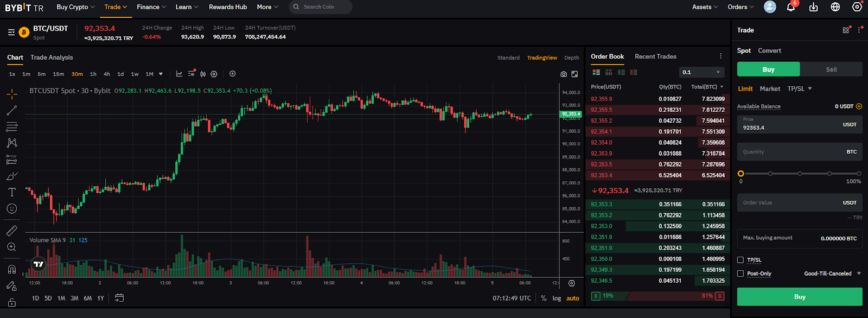Choose the text annotation tool

[12, 192]
